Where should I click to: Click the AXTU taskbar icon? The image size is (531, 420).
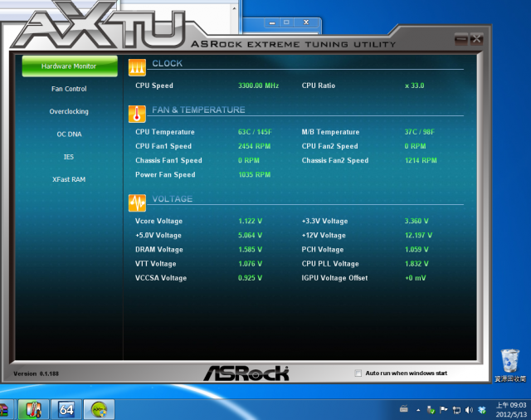pyautogui.click(x=100, y=409)
